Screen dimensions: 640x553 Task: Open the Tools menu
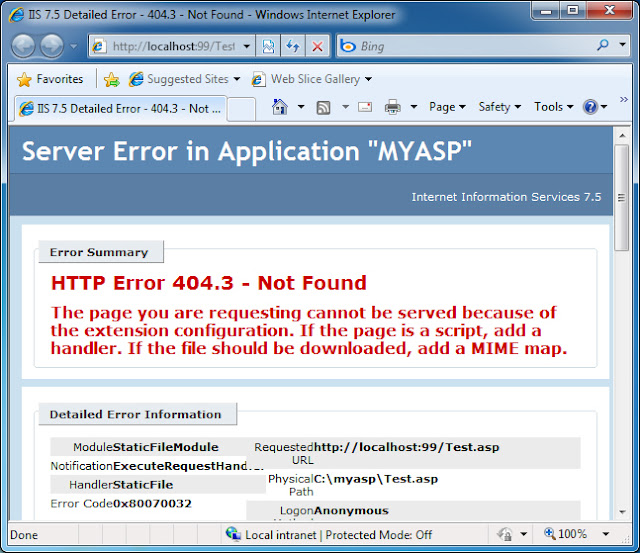tap(554, 107)
